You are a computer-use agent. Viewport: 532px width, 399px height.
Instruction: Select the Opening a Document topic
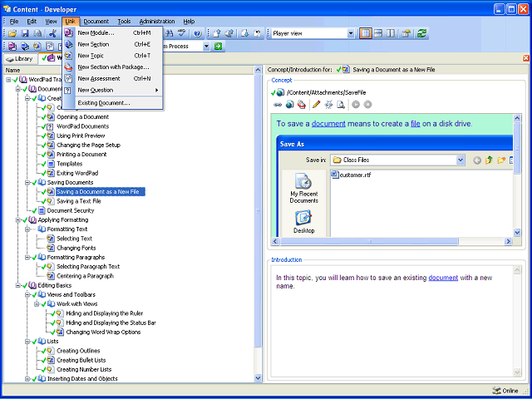pyautogui.click(x=82, y=117)
